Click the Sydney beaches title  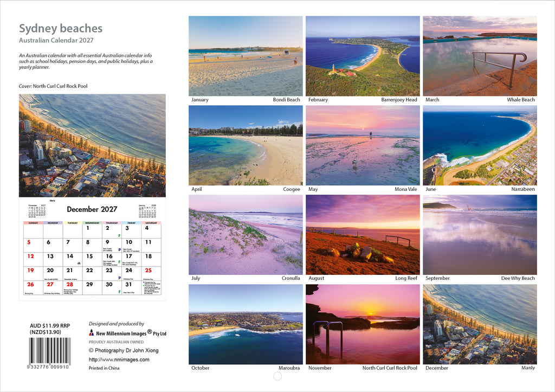coord(61,29)
